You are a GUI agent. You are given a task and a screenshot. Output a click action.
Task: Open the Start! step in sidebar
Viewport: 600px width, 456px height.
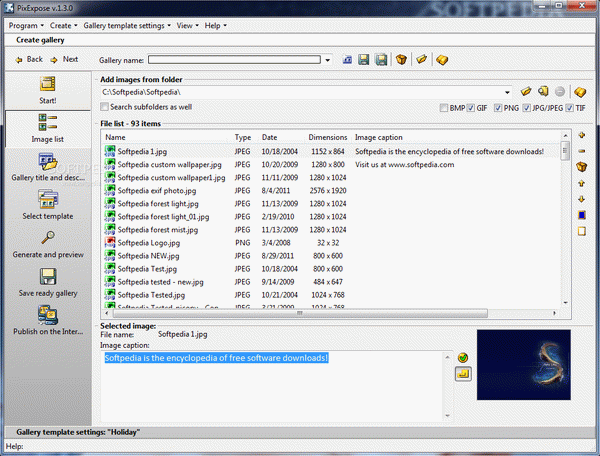pos(48,90)
